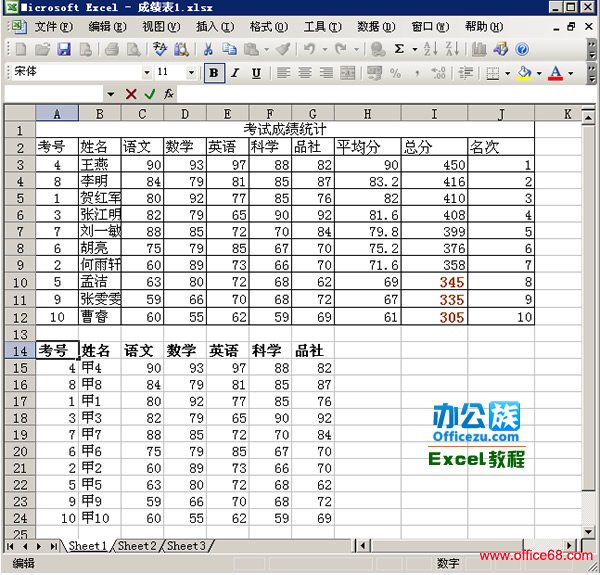Screen dimensions: 600x575
Task: Cut selection with the scissors icon
Action: (208, 49)
